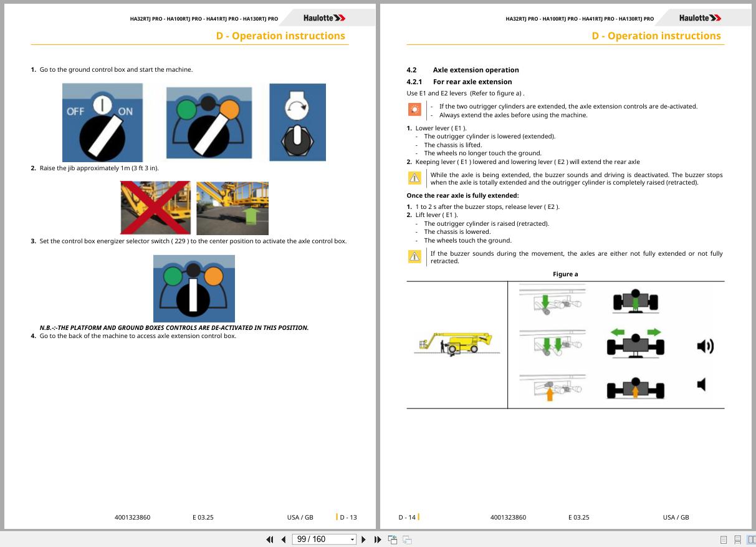Click the N.B. note about de-activated controls
The width and height of the screenshot is (756, 547).
coord(174,327)
